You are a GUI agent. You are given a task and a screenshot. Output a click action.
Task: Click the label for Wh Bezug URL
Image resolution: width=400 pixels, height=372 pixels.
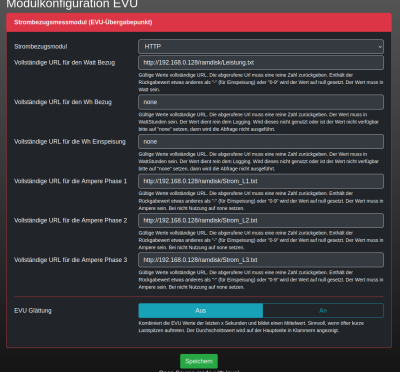[x=63, y=102]
